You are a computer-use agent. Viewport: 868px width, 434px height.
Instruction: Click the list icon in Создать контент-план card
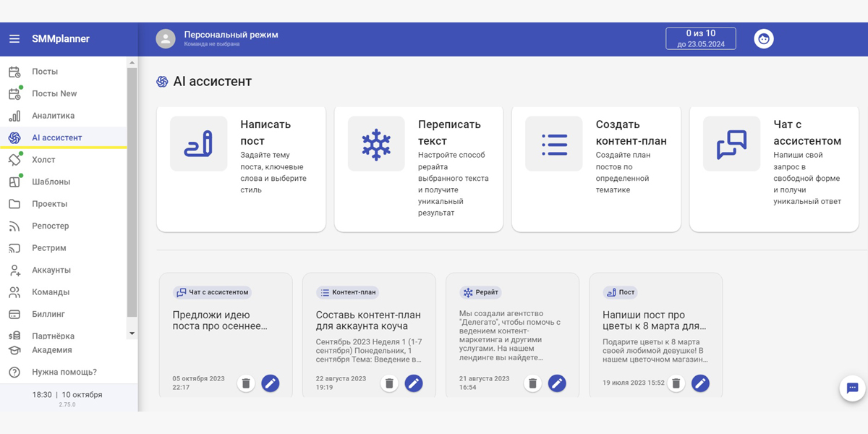(x=554, y=144)
